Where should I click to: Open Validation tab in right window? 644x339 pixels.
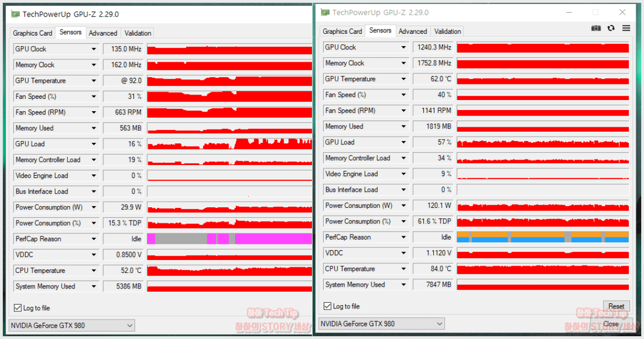click(447, 32)
